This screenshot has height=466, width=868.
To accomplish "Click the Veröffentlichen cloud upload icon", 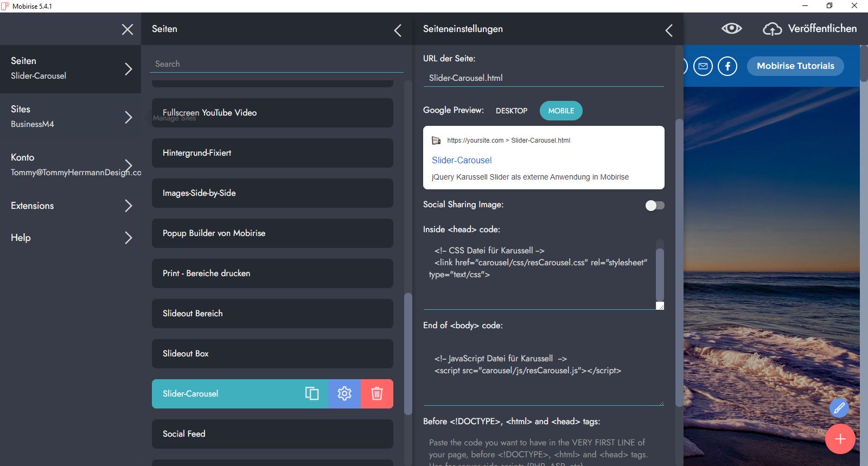I will pyautogui.click(x=772, y=29).
